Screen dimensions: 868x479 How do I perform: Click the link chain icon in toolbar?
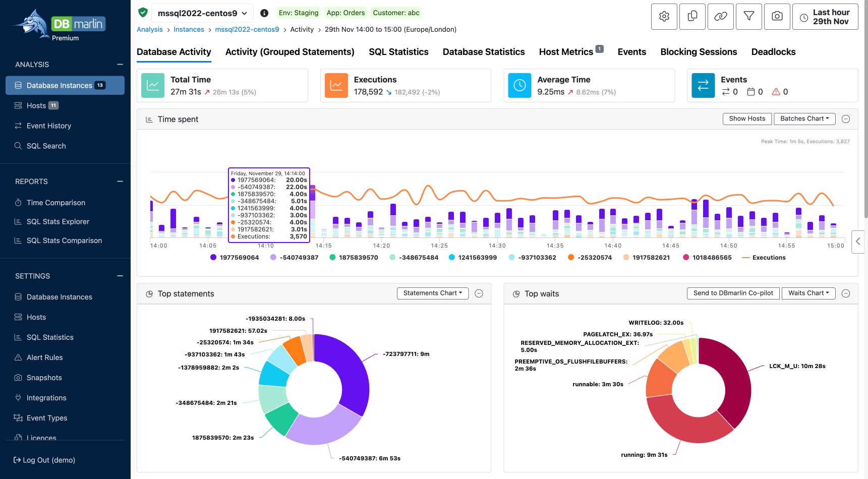[720, 17]
